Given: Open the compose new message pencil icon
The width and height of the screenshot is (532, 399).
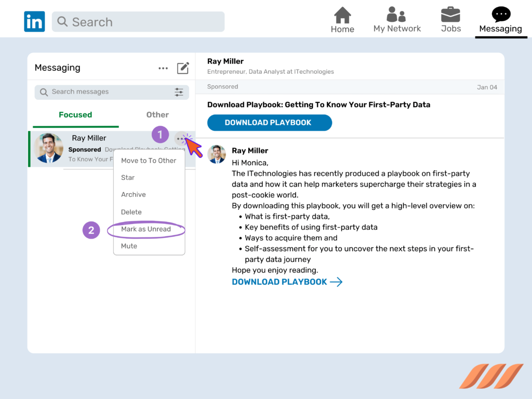Looking at the screenshot, I should 183,68.
